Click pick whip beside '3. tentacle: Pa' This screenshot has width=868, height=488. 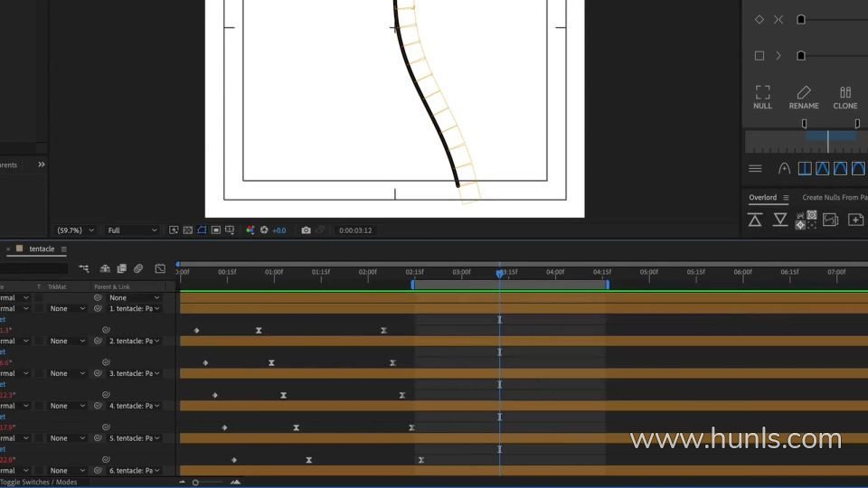point(98,373)
